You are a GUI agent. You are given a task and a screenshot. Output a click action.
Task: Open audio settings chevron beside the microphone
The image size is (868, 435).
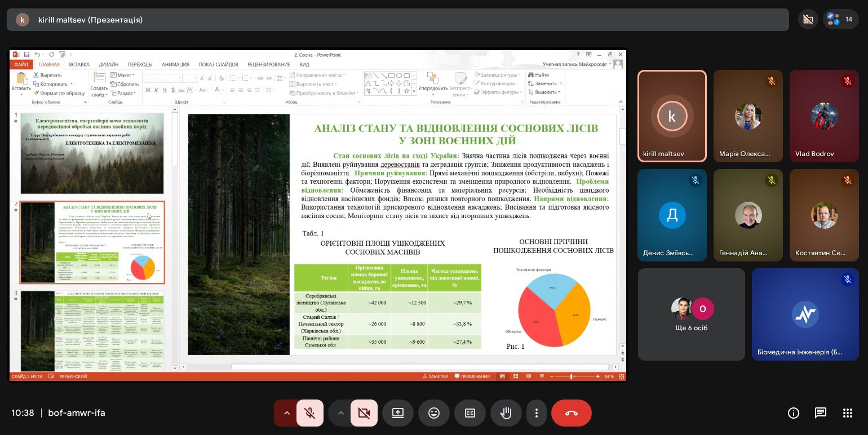tap(286, 413)
